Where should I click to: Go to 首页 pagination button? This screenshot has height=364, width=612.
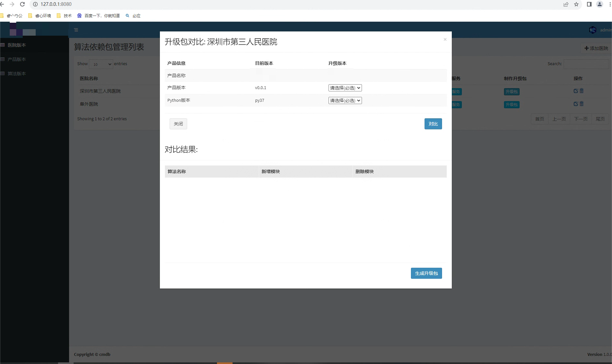click(x=540, y=119)
